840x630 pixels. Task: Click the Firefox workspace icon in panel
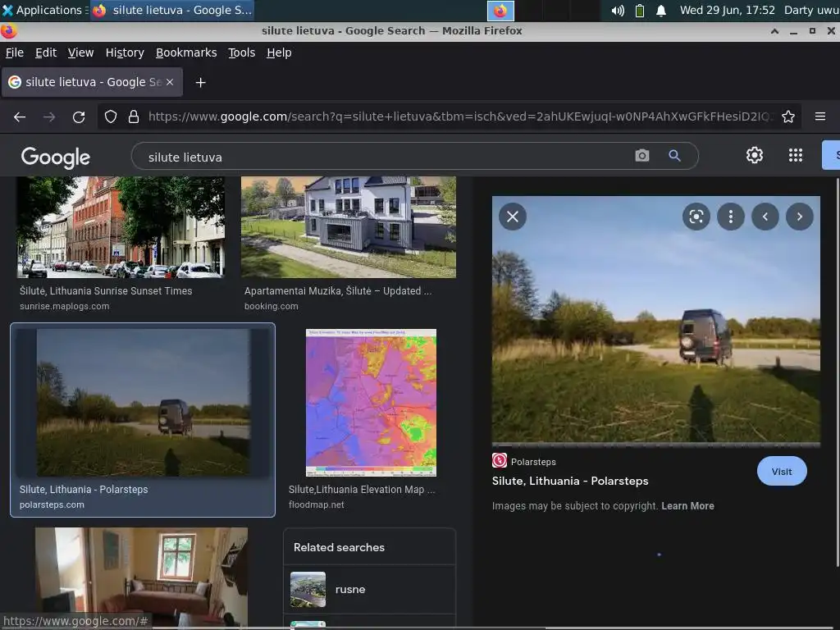pos(500,11)
